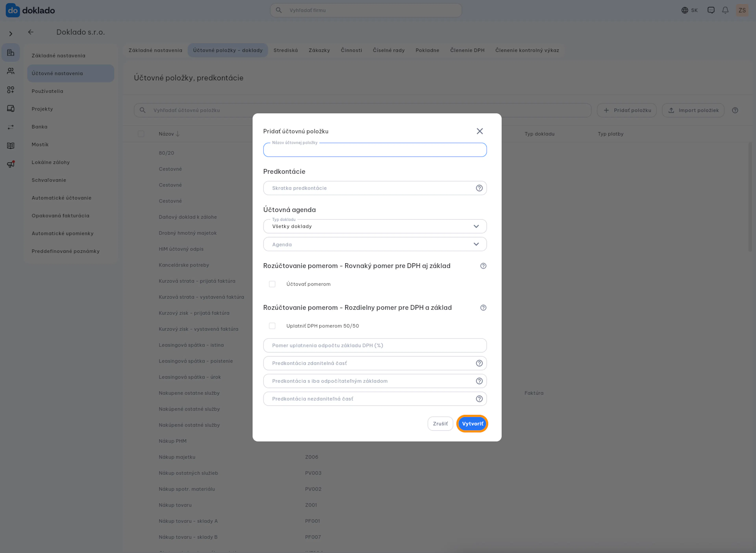Image resolution: width=756 pixels, height=553 pixels.
Task: Sort by the Názov column arrow
Action: (x=178, y=134)
